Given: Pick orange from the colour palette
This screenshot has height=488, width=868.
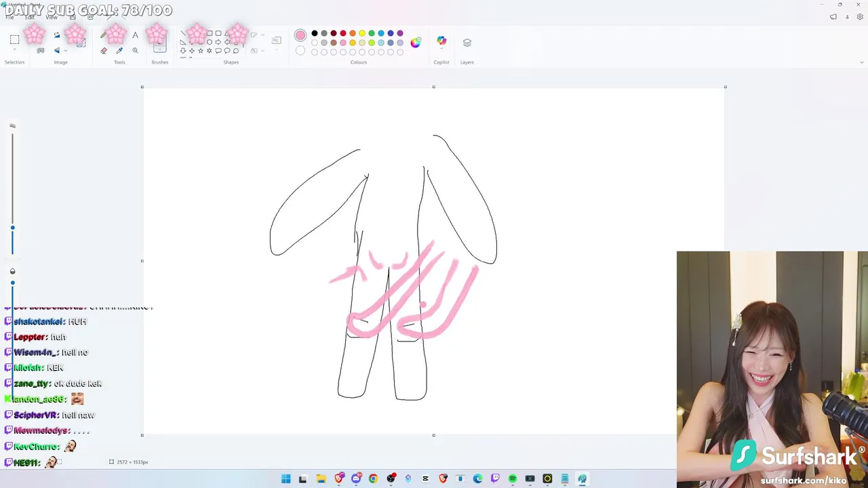Looking at the screenshot, I should click(x=353, y=33).
